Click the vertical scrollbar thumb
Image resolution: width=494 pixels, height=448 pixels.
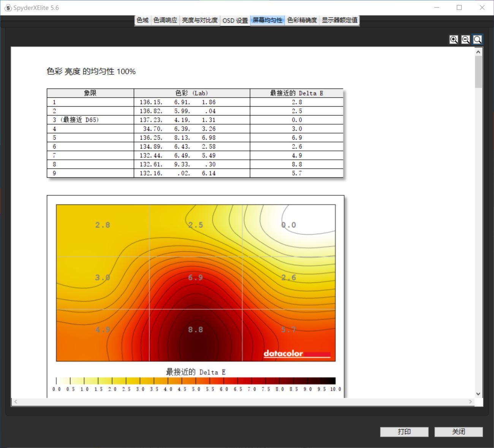478,72
